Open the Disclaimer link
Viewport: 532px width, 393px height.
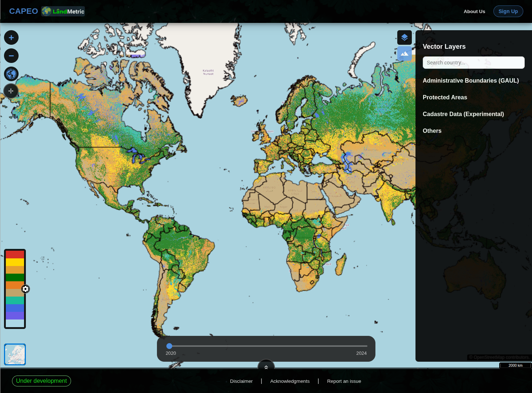coord(241,381)
